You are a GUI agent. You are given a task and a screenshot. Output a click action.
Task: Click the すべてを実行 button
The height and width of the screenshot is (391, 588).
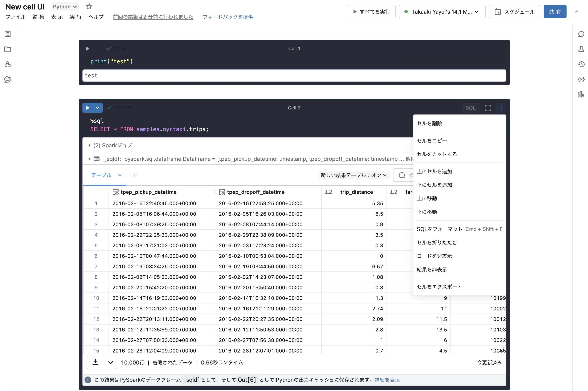point(371,12)
